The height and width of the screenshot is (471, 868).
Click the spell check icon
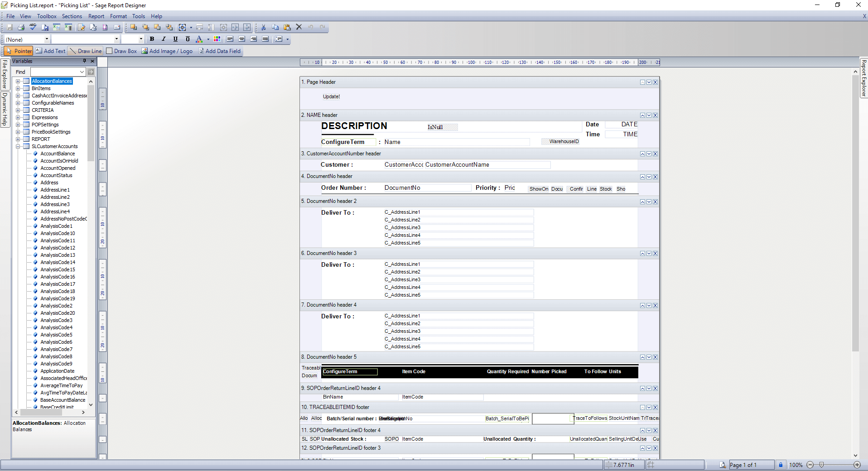coord(33,27)
